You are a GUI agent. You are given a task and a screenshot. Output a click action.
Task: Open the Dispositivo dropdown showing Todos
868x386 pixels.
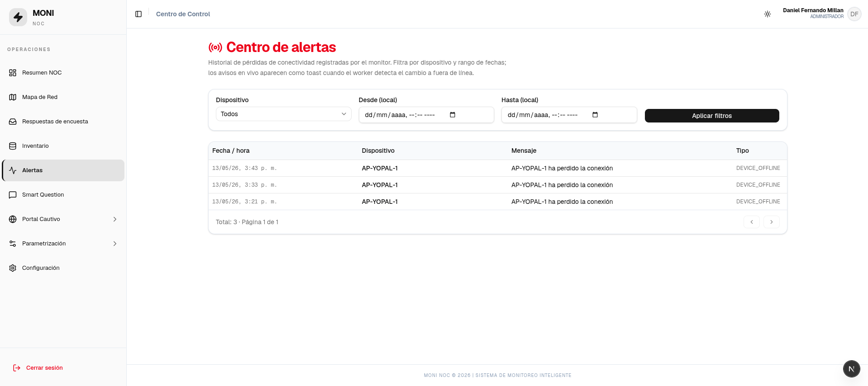click(284, 114)
